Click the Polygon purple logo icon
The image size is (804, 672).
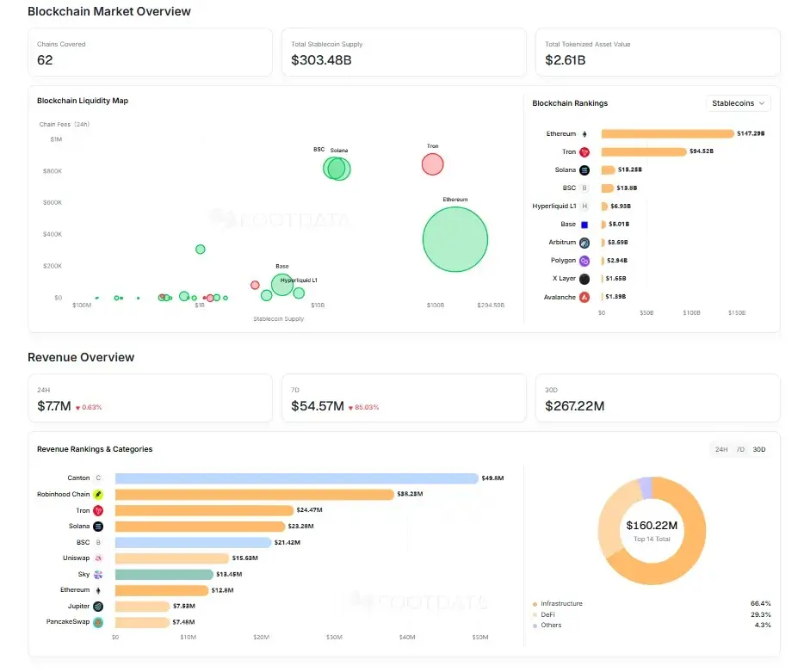click(x=584, y=261)
